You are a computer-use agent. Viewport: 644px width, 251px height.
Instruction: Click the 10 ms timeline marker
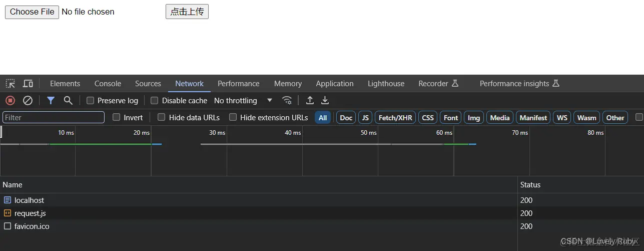click(66, 133)
